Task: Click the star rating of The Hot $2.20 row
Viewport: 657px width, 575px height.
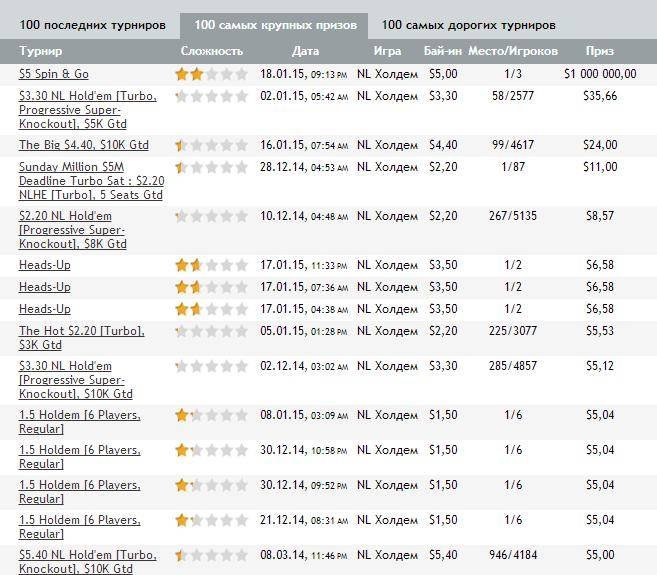Action: 211,331
